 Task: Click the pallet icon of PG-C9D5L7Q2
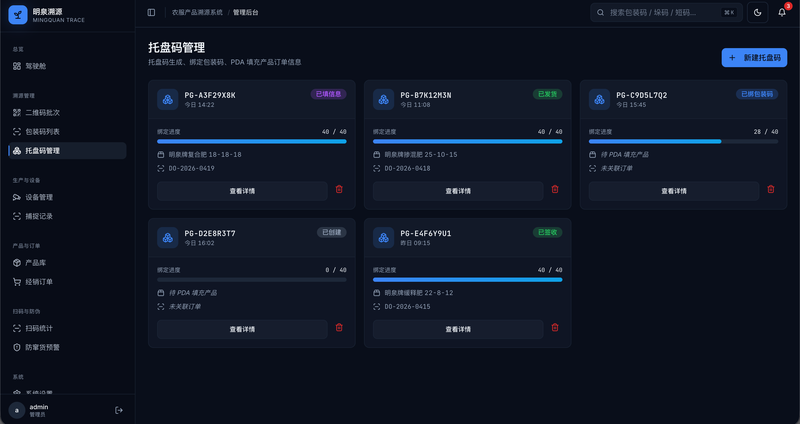click(x=599, y=99)
